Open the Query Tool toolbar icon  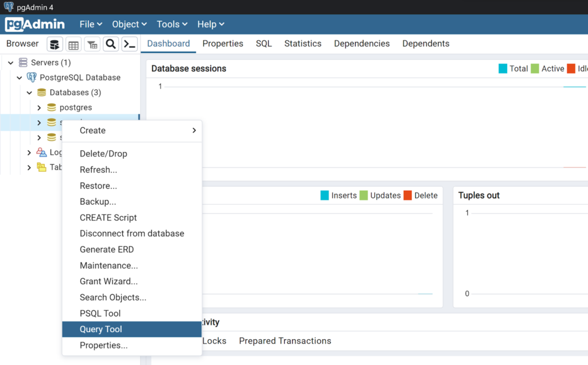click(55, 44)
